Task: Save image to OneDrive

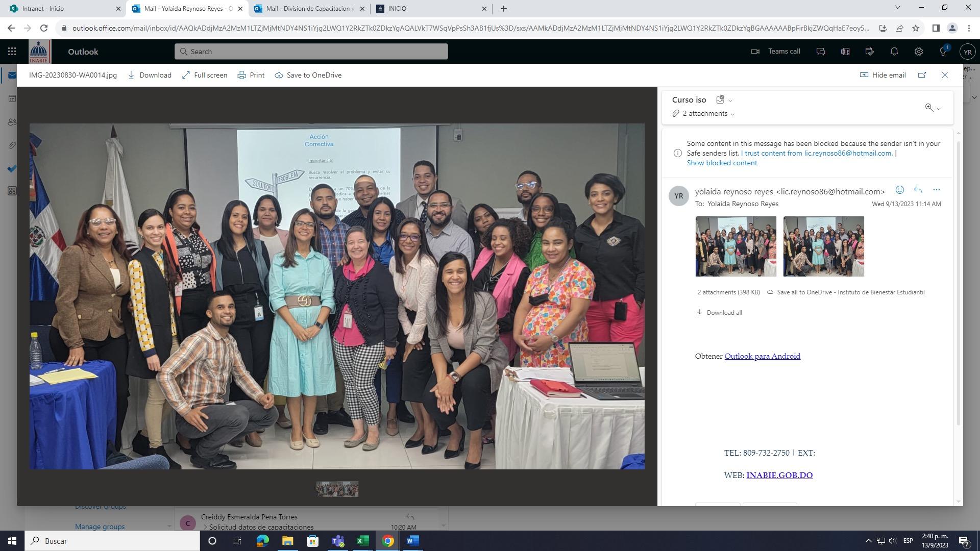Action: click(x=308, y=75)
